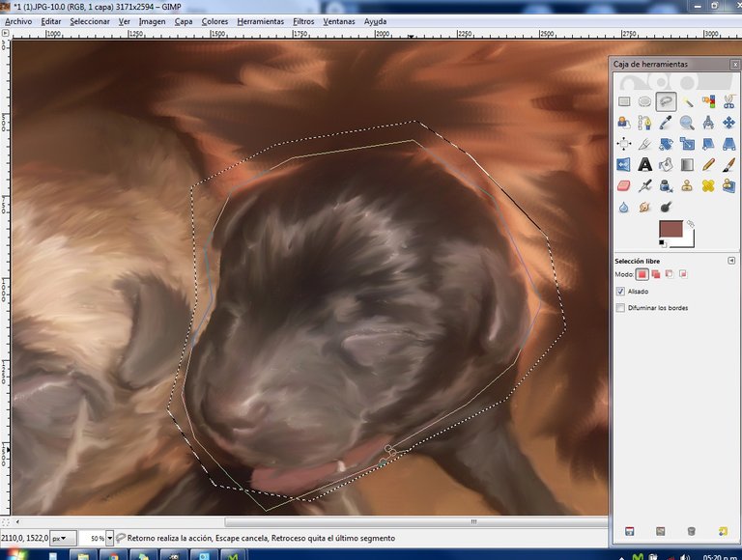
Task: Select the Select by Color tool
Action: coord(708,101)
